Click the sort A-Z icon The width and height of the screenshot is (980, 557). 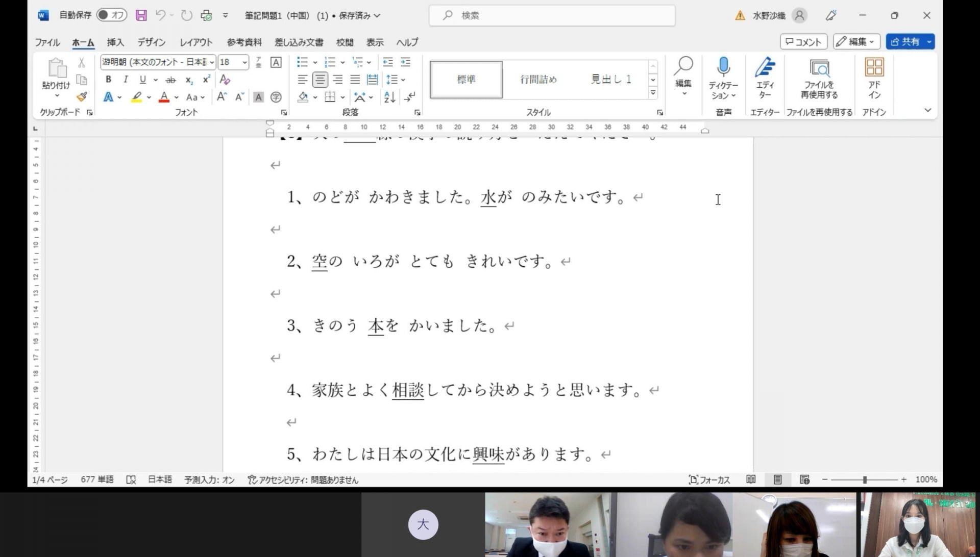click(389, 97)
